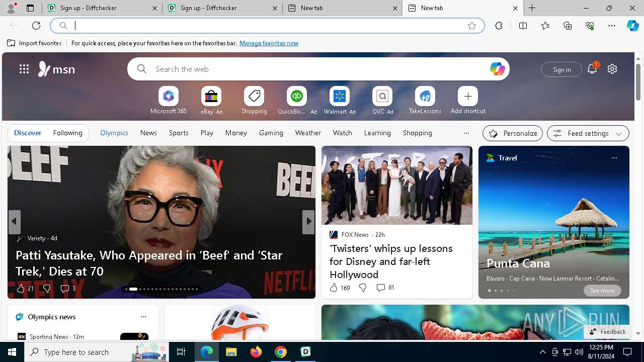Open the Gaming category

271,133
